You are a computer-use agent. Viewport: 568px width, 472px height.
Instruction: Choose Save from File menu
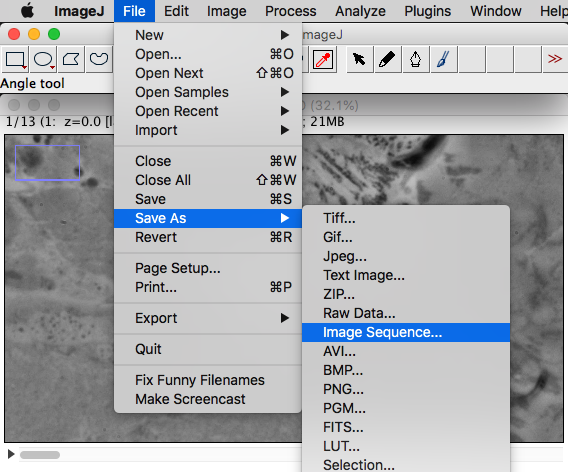208,199
